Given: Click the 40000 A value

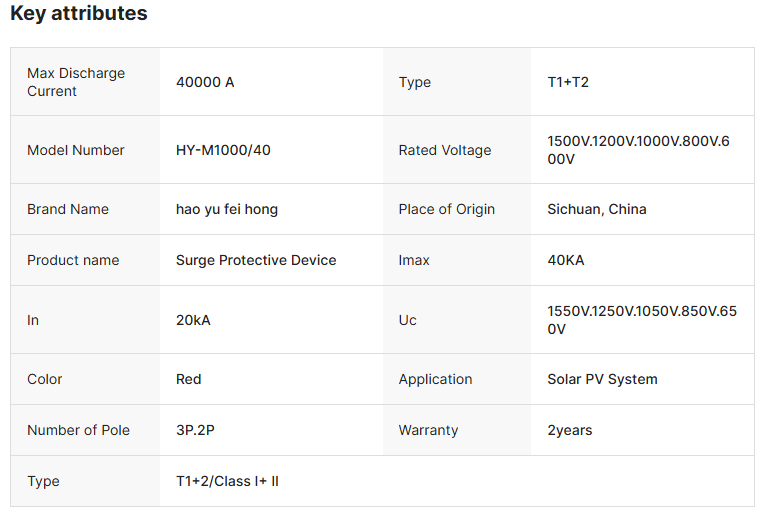Looking at the screenshot, I should (x=205, y=82).
